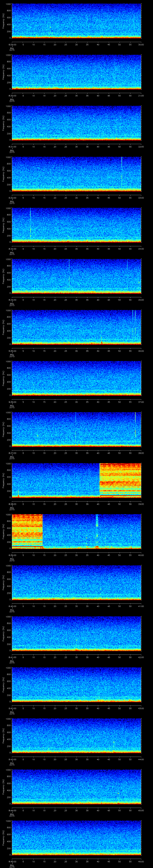Click the "8:42:00" start time label

(12, 708)
